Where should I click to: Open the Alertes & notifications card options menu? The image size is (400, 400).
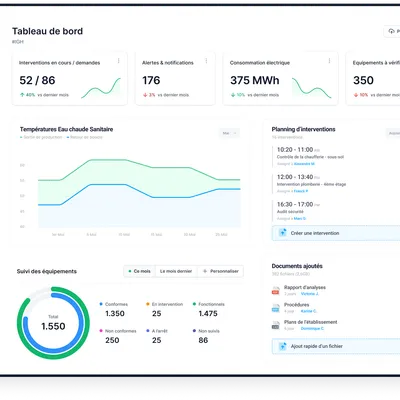click(x=206, y=61)
